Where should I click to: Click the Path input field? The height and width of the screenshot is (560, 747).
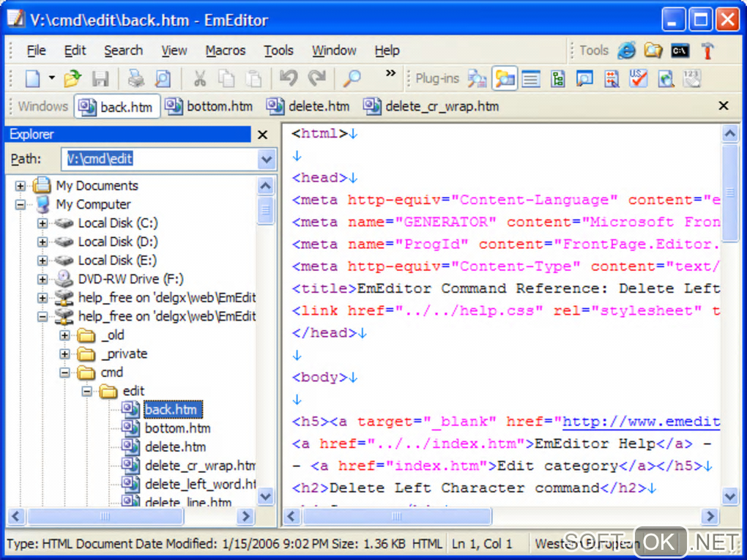pos(159,159)
